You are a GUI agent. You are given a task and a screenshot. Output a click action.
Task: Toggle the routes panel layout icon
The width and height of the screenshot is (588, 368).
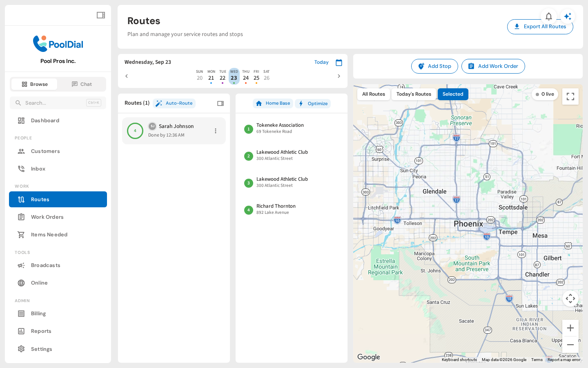coord(220,103)
